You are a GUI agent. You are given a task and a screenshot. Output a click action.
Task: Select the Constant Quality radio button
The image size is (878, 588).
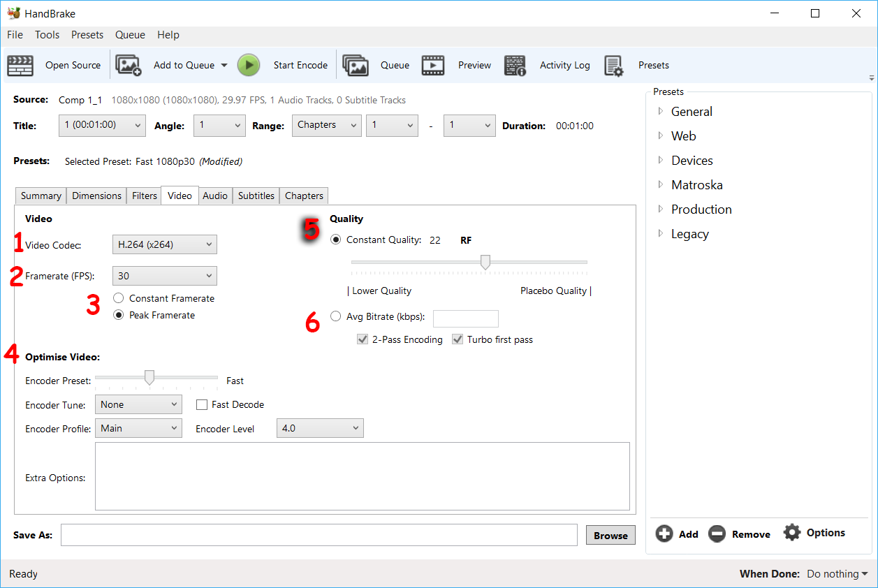pos(336,240)
